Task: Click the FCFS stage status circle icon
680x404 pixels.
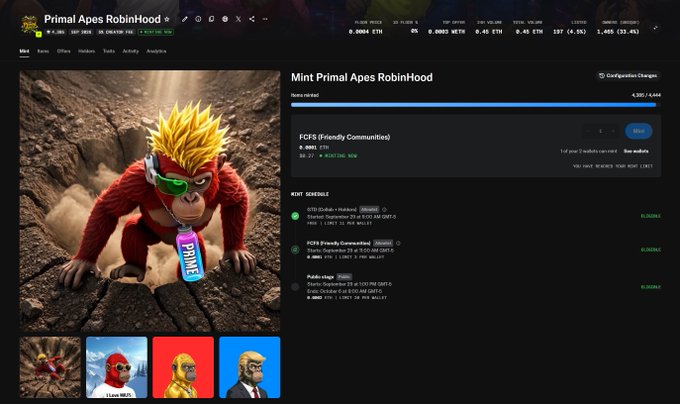Action: point(295,250)
